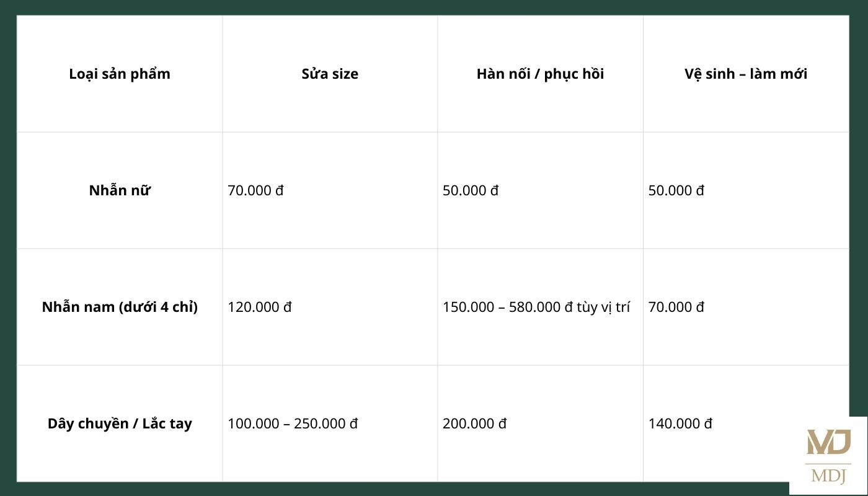Click the 'Hàn nối / phục hồi' header

coord(540,74)
